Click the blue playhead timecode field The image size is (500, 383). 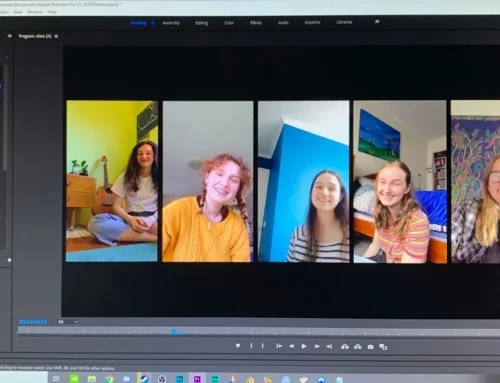[33, 322]
